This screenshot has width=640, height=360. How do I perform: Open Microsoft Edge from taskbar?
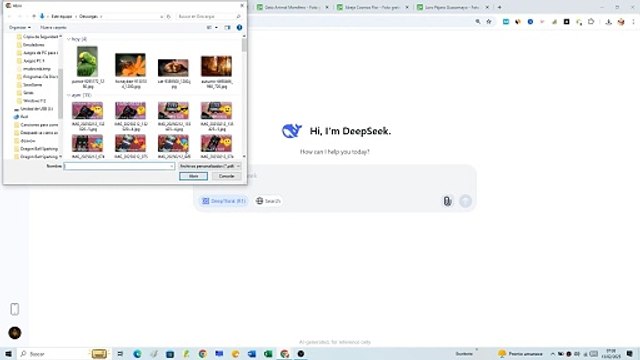coord(137,354)
